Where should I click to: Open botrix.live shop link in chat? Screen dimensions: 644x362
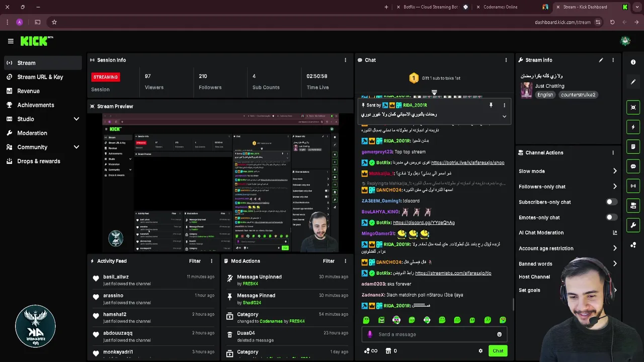tap(467, 162)
